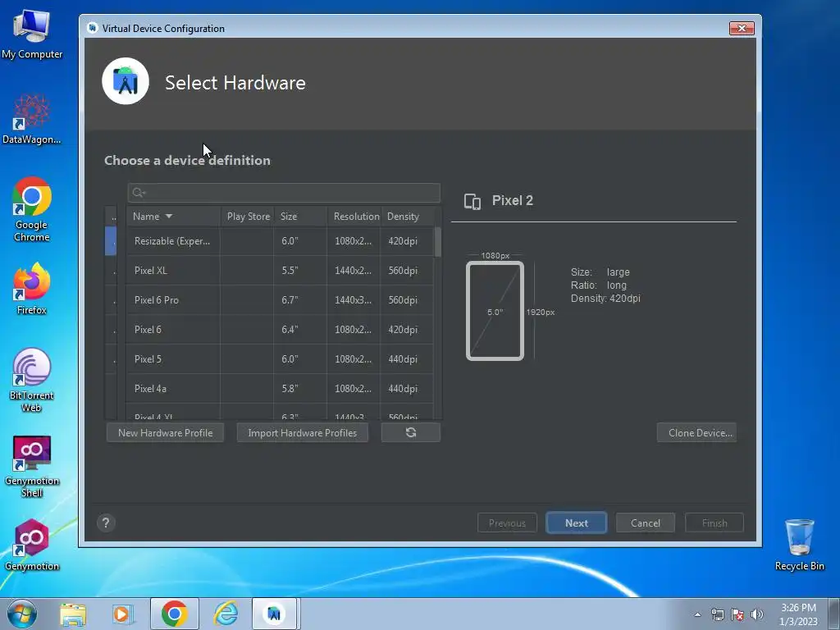Open Internet Explorer from the taskbar
The image size is (840, 630).
(226, 614)
